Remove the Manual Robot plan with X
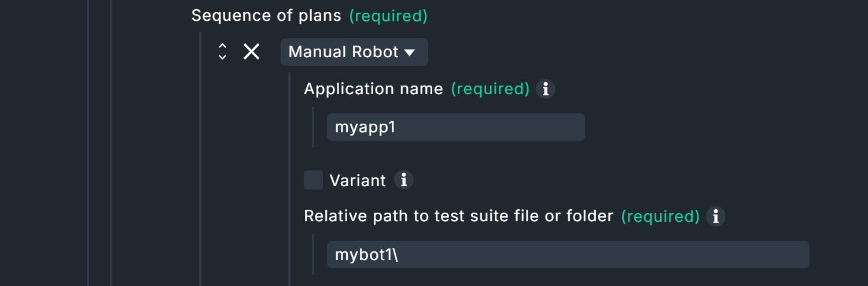This screenshot has width=868, height=286. [251, 52]
